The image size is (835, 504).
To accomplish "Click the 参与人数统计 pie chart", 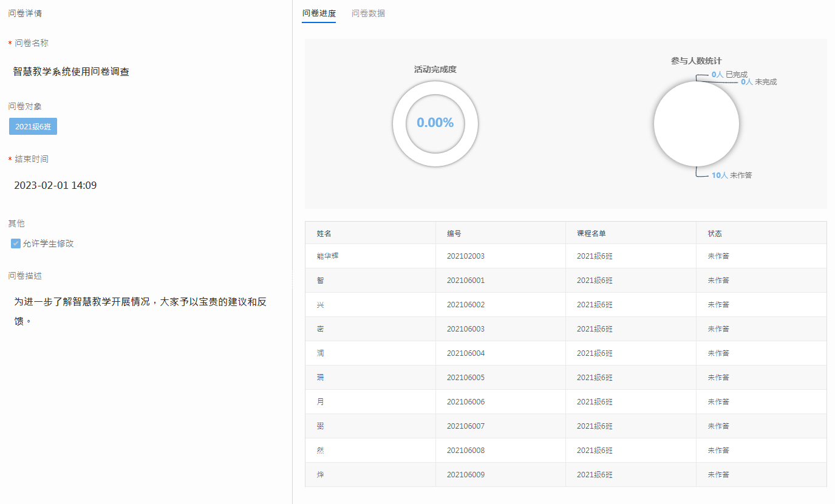I will click(x=696, y=123).
